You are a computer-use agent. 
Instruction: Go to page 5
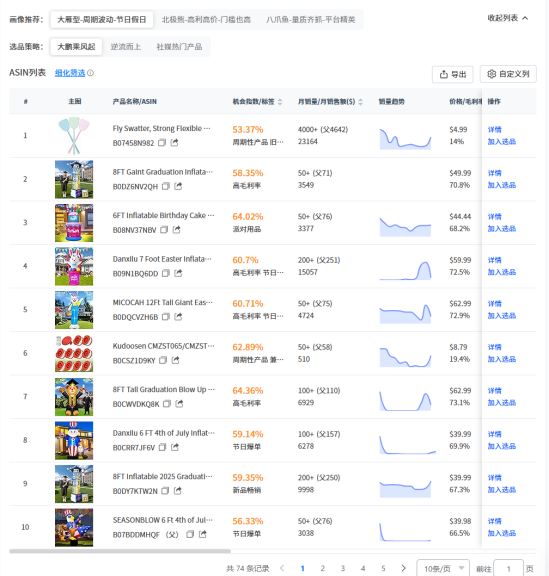[x=383, y=568]
